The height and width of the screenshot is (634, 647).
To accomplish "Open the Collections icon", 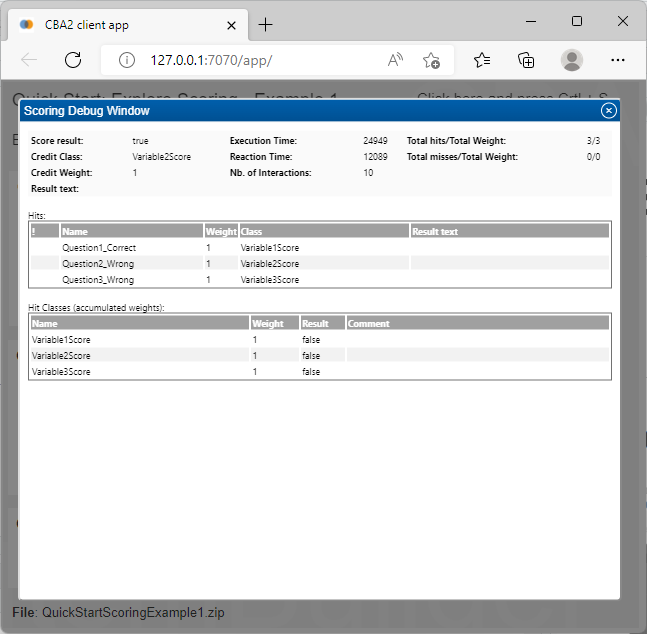I will (526, 60).
